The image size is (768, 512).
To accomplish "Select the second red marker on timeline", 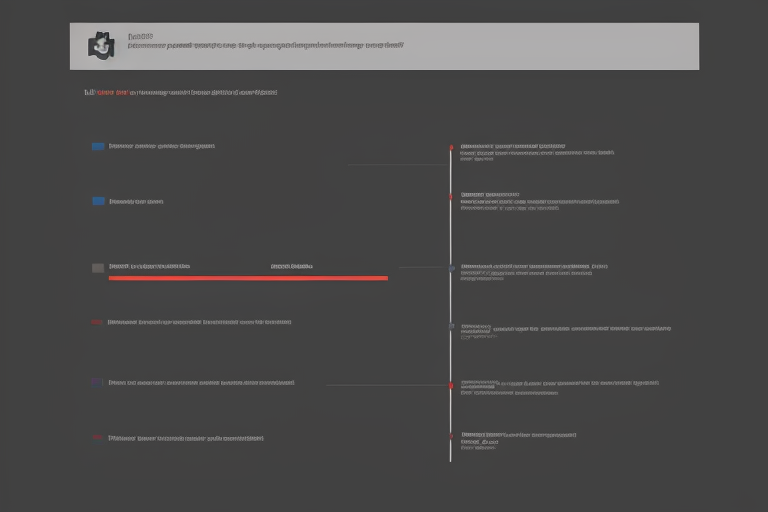I will [x=451, y=197].
